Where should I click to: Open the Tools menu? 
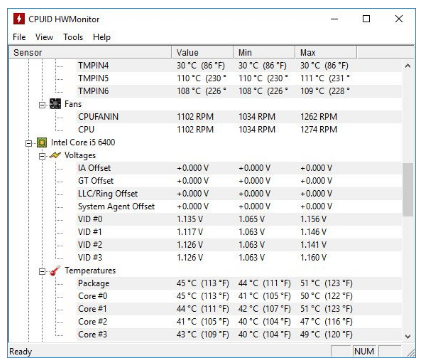point(73,37)
